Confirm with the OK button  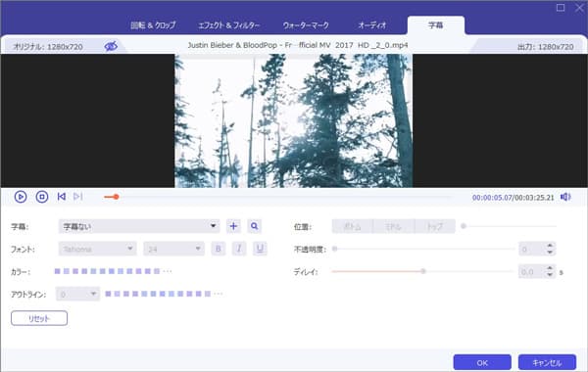(482, 362)
